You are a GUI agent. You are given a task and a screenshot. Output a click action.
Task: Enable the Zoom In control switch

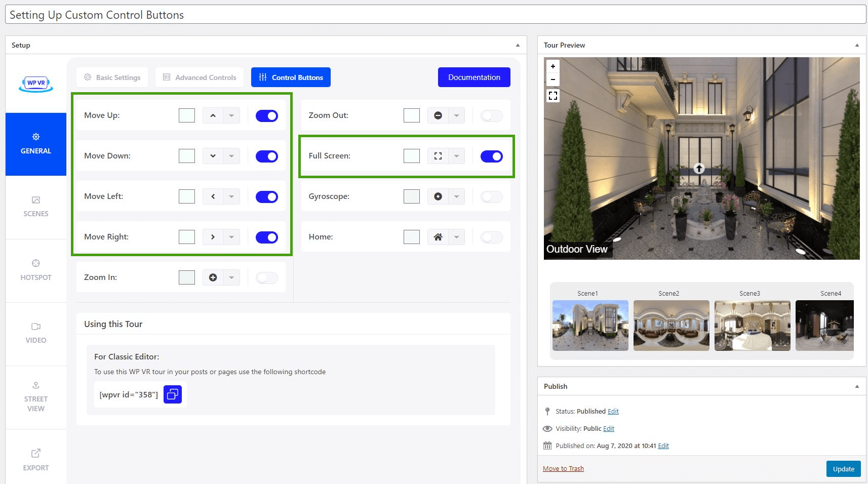click(267, 278)
